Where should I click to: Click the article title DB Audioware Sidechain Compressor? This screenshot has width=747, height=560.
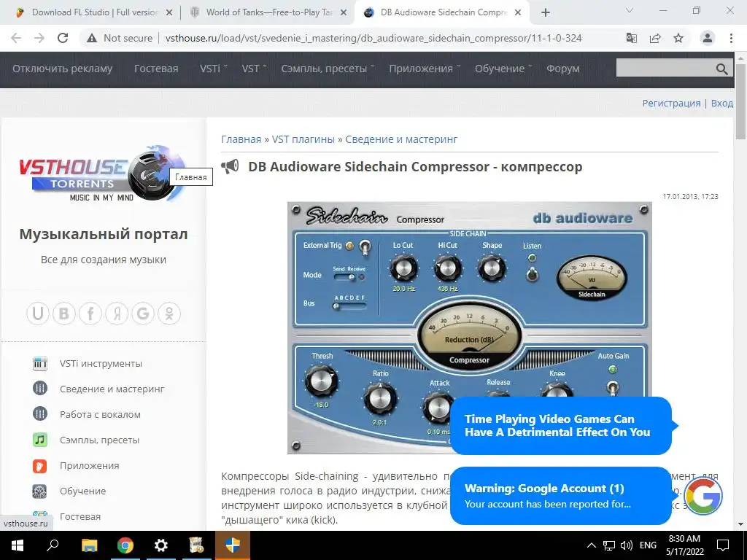pyautogui.click(x=415, y=167)
